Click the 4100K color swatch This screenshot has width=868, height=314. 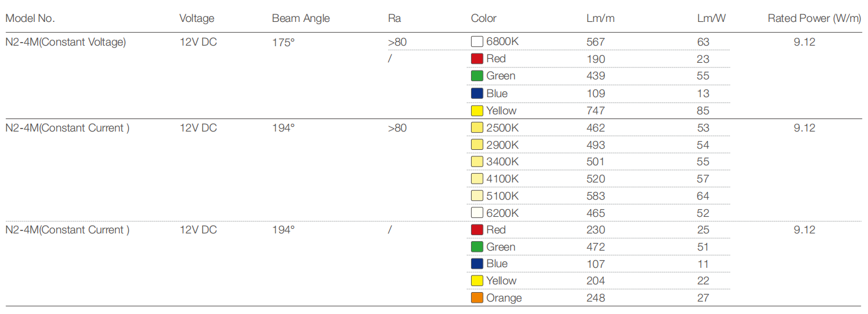point(477,179)
